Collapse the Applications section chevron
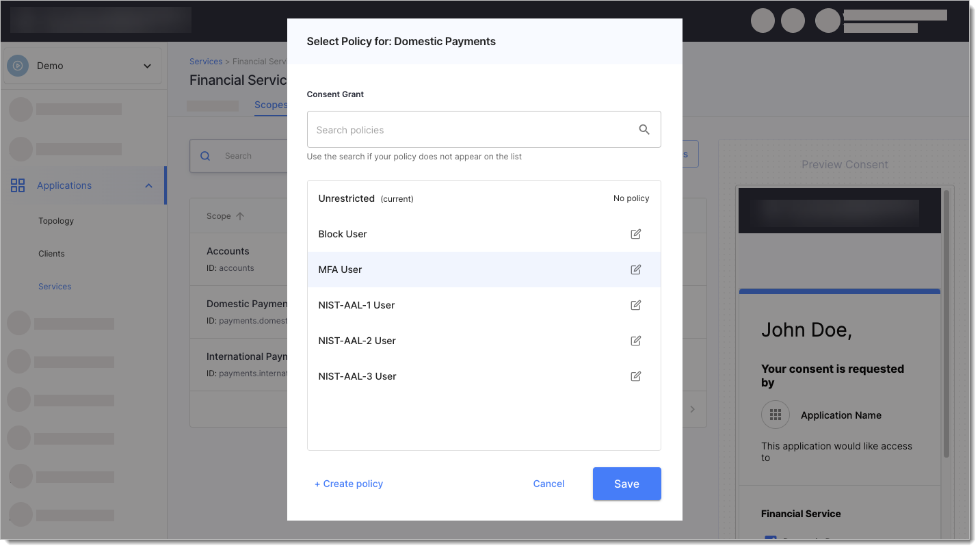980x550 pixels. point(148,186)
